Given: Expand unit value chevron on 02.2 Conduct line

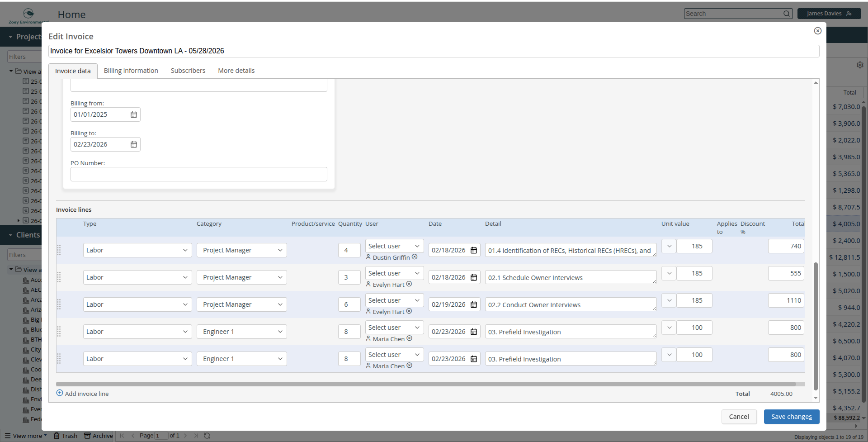Looking at the screenshot, I should (669, 300).
